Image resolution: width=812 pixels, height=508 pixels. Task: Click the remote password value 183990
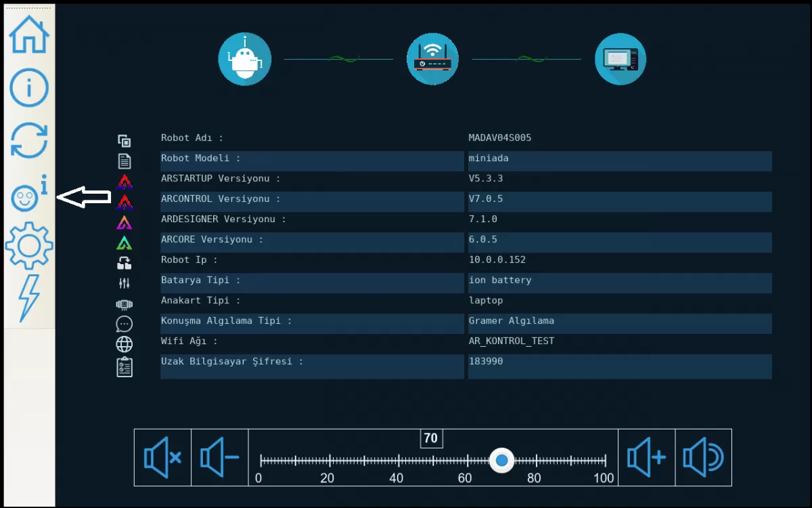tap(619, 366)
